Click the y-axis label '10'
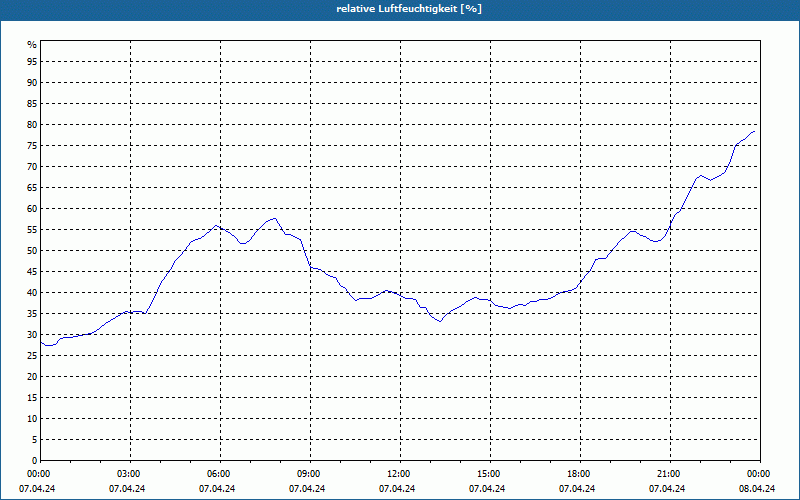 point(32,419)
